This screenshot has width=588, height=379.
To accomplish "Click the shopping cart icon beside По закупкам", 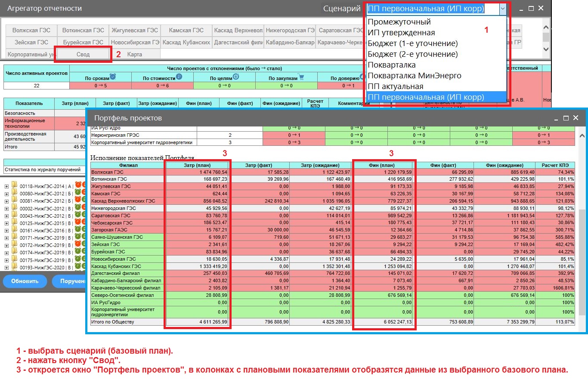I will point(301,77).
